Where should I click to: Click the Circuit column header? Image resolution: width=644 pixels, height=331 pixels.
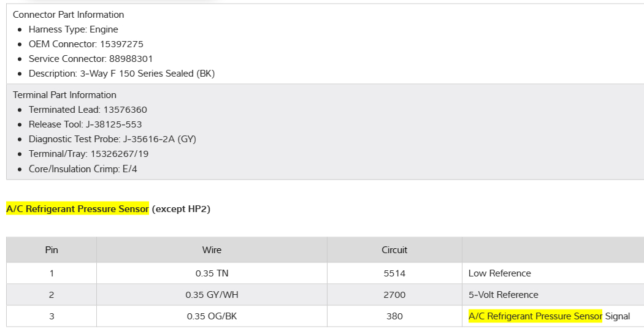(394, 250)
